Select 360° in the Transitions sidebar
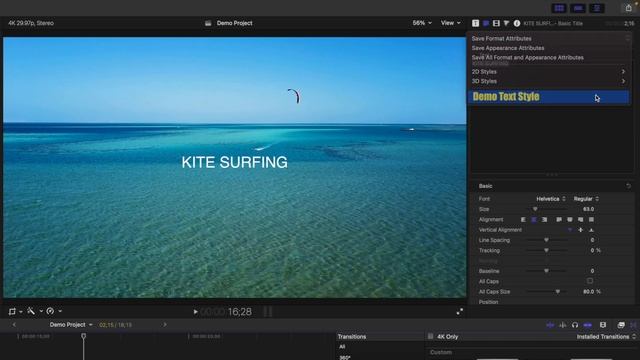Screen dimensions: 640x360 [x=345, y=357]
